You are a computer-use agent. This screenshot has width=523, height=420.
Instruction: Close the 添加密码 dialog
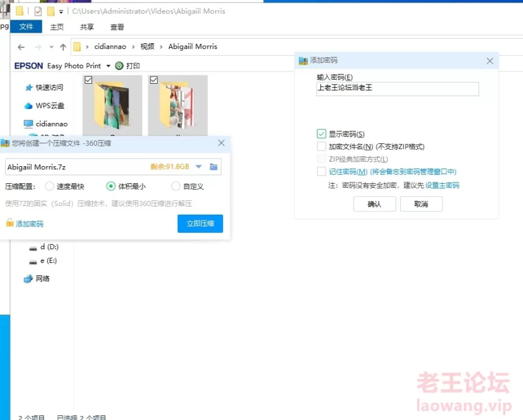click(x=490, y=61)
